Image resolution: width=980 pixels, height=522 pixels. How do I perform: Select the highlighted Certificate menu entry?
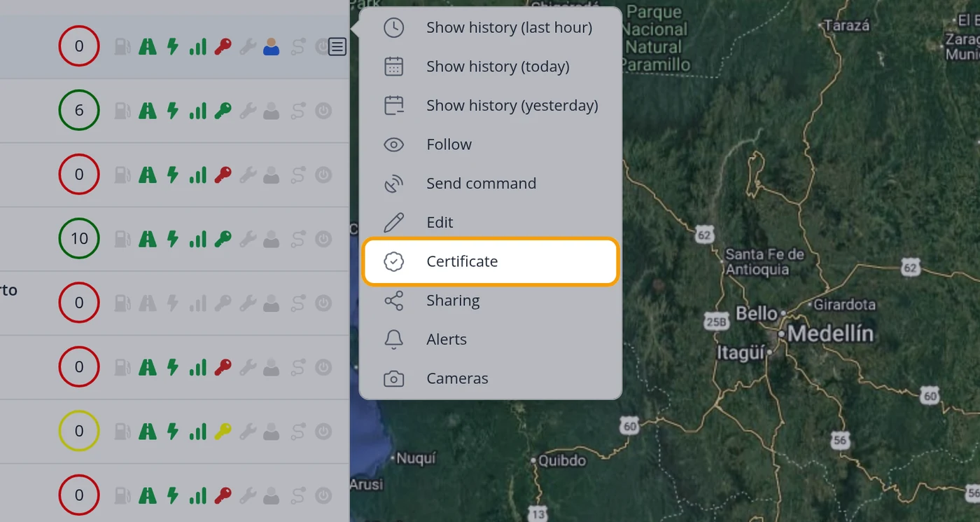[491, 261]
